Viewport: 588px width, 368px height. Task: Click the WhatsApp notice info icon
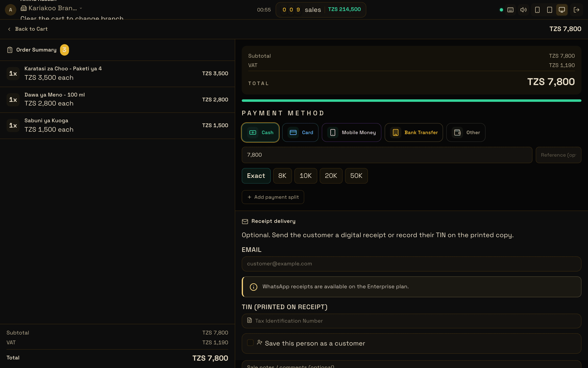pos(253,287)
